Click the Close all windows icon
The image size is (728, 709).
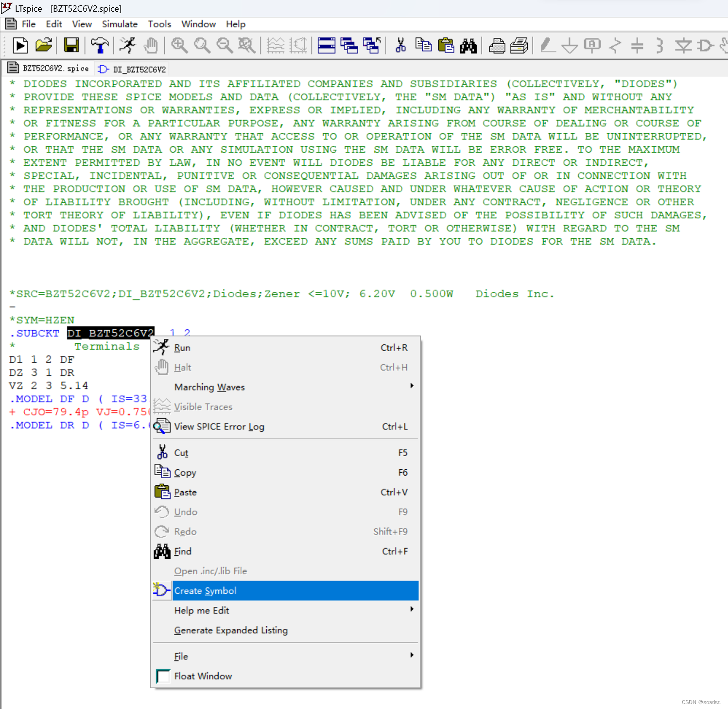coord(372,46)
